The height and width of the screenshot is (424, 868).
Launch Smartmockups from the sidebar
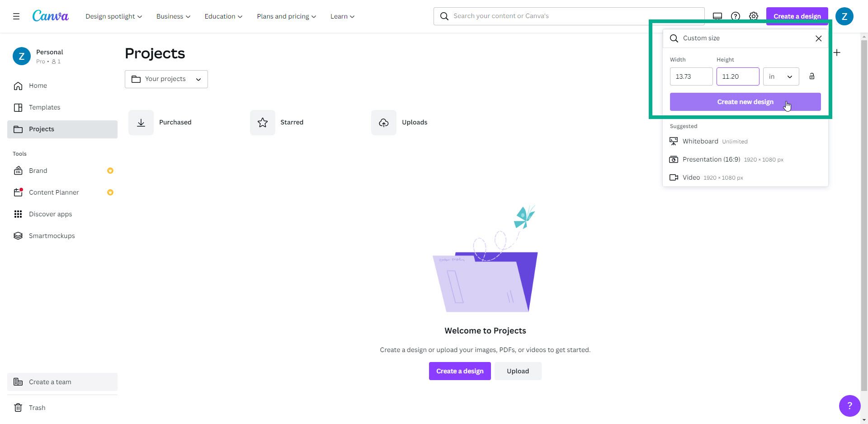(52, 235)
